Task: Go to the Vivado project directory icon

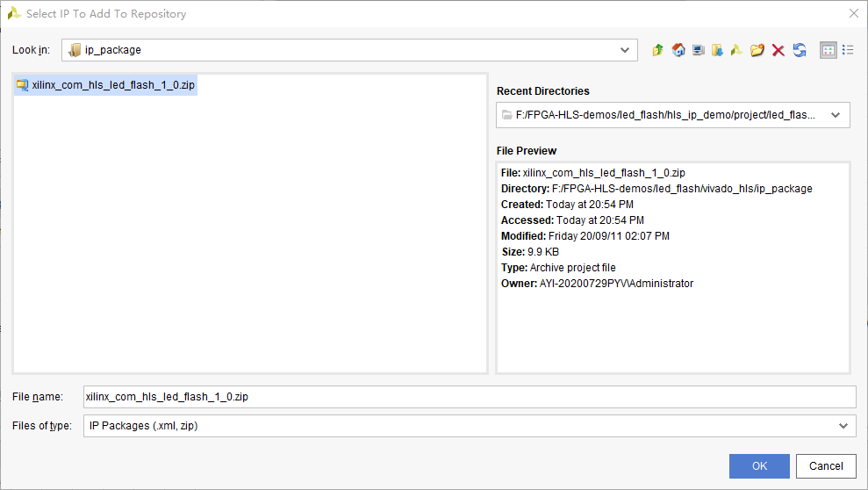Action: coord(737,50)
